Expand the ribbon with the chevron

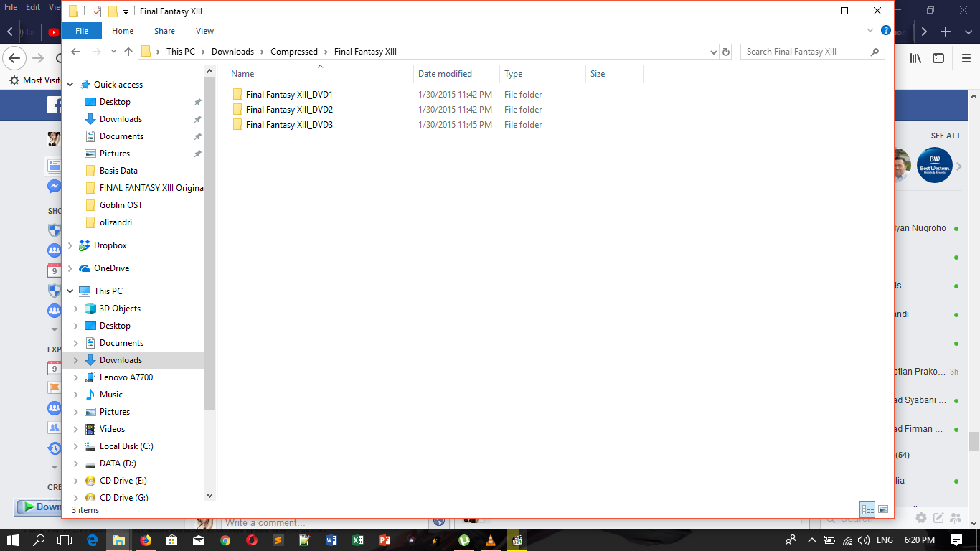pyautogui.click(x=871, y=31)
